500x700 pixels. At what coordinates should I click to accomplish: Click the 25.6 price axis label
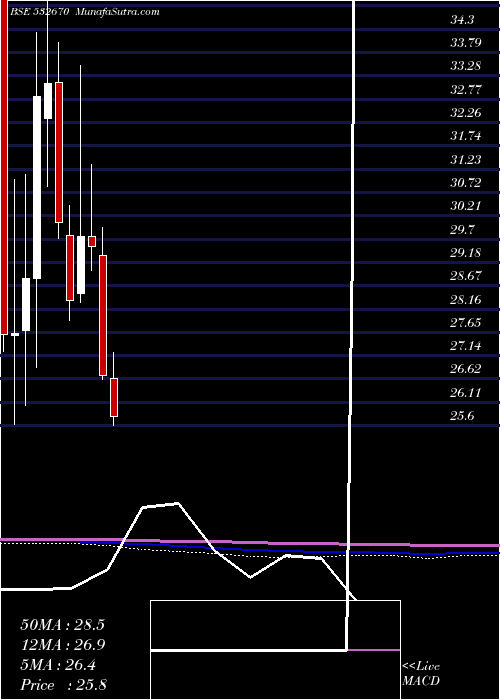coord(462,416)
